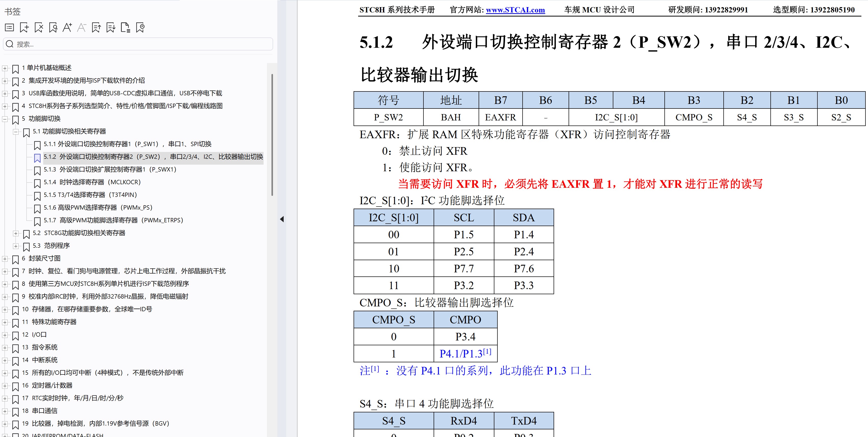Click the bookmark icon beside 18 串口通信
The height and width of the screenshot is (437, 868).
16,412
